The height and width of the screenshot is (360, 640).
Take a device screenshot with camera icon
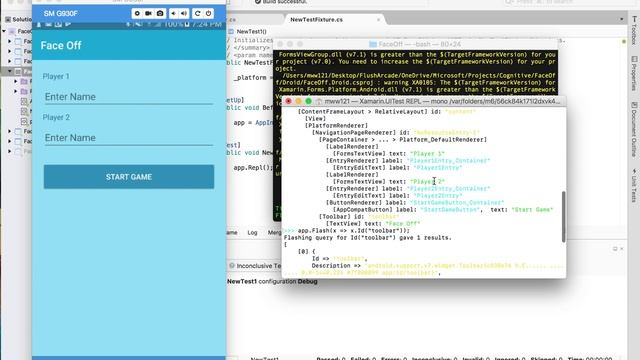[x=160, y=13]
